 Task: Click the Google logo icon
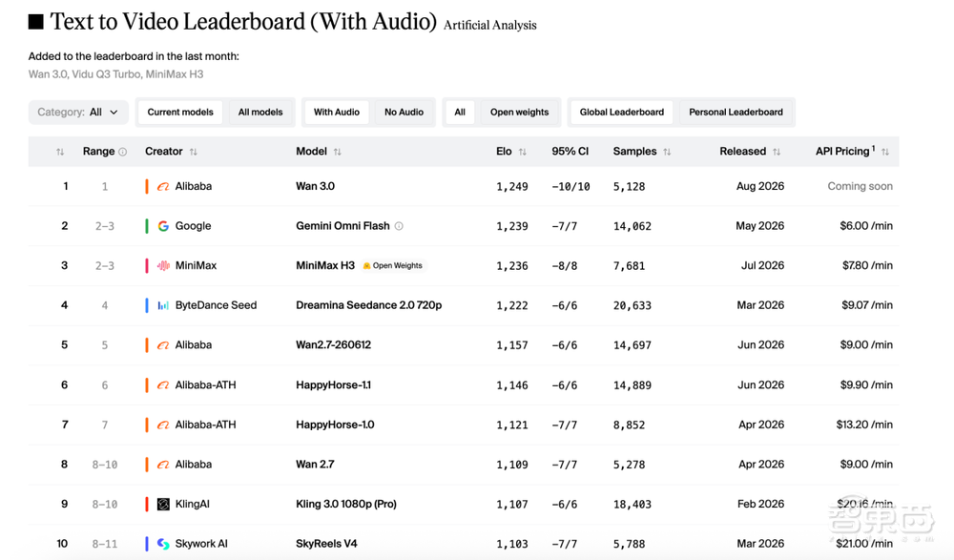pos(163,226)
